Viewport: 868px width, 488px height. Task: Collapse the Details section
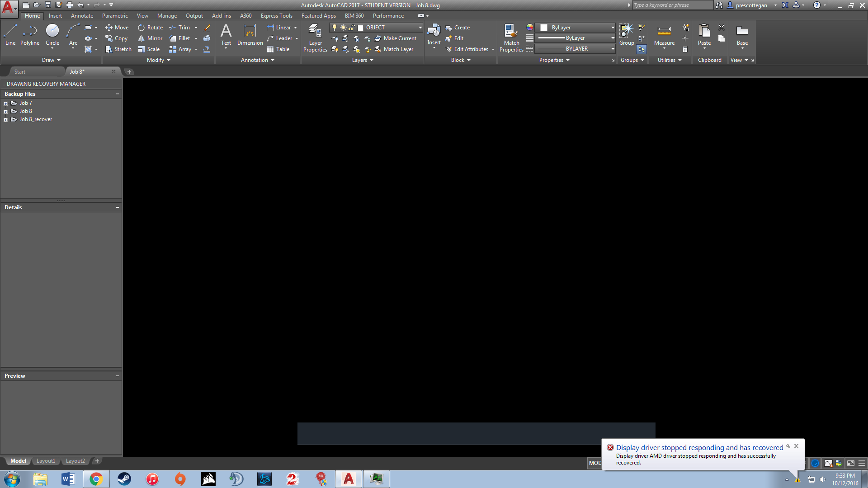pos(118,207)
